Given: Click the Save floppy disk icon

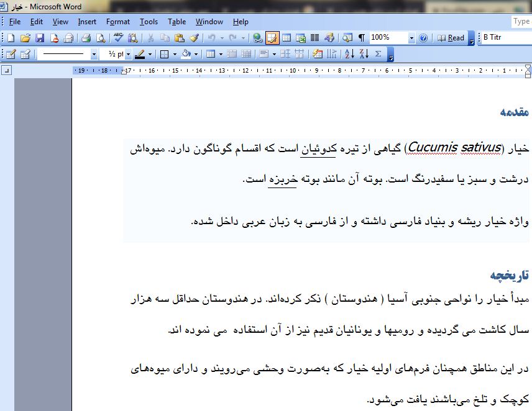Looking at the screenshot, I should 40,38.
